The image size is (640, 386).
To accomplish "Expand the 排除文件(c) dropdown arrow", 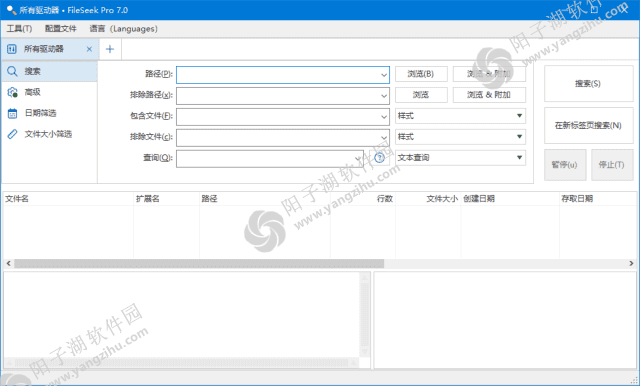I will [x=384, y=138].
